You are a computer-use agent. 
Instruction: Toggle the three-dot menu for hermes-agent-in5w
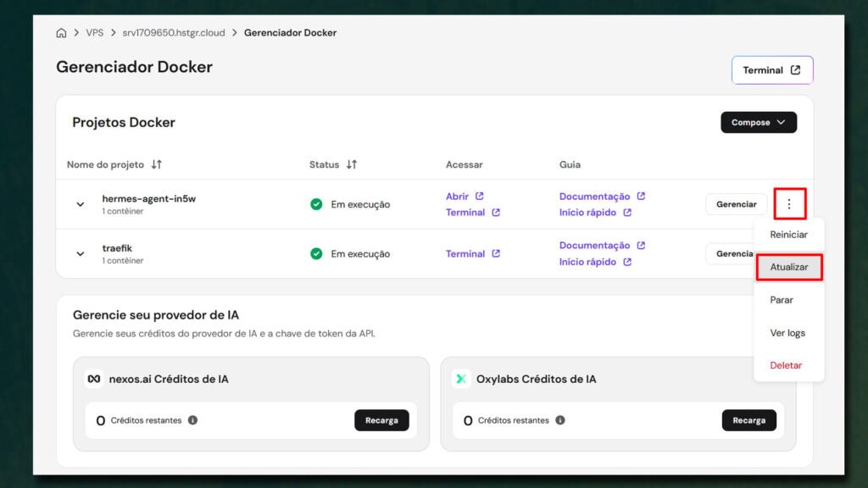[x=789, y=204]
